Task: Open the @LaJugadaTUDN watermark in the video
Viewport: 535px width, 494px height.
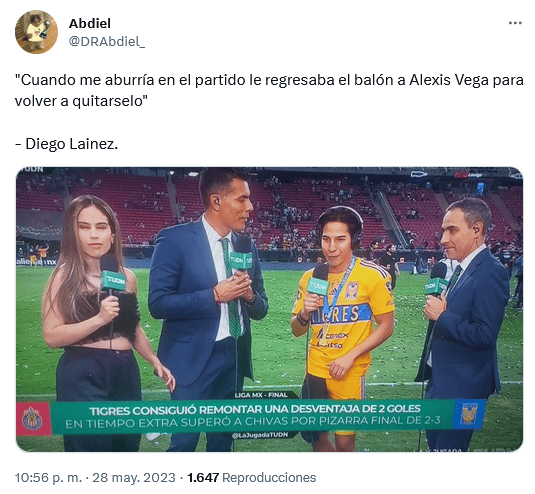Action: [x=260, y=435]
